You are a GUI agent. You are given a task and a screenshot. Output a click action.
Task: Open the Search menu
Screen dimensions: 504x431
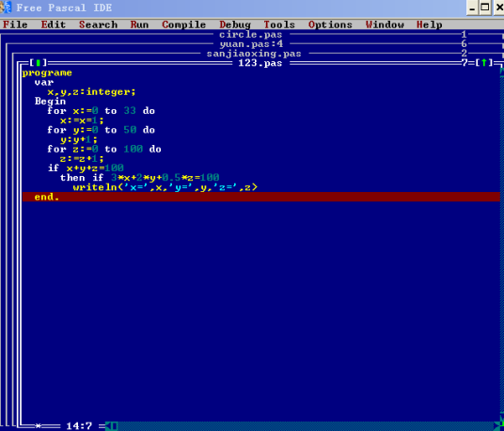pyautogui.click(x=99, y=24)
